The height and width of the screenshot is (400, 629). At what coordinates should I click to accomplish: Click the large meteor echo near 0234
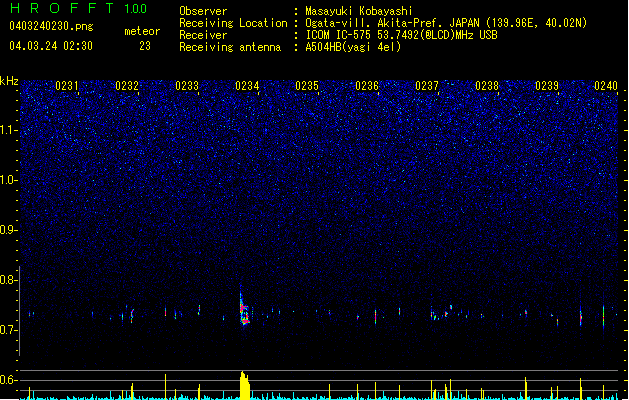pyautogui.click(x=244, y=310)
